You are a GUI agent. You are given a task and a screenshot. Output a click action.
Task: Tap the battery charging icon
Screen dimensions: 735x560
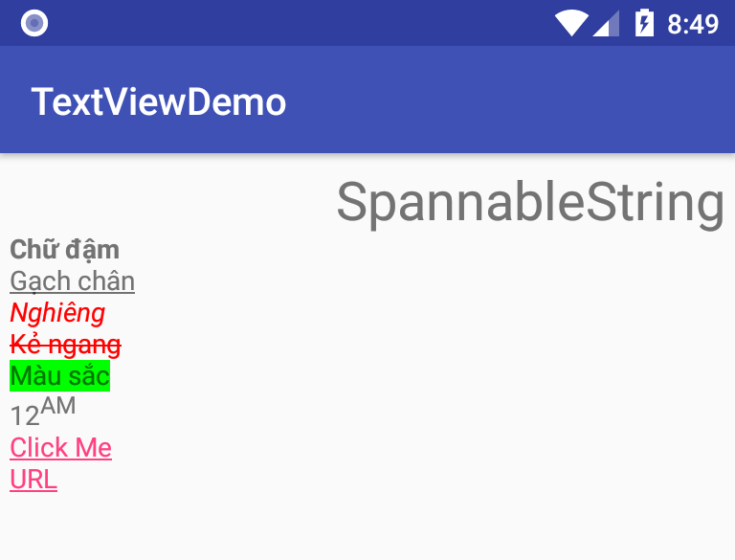point(644,23)
